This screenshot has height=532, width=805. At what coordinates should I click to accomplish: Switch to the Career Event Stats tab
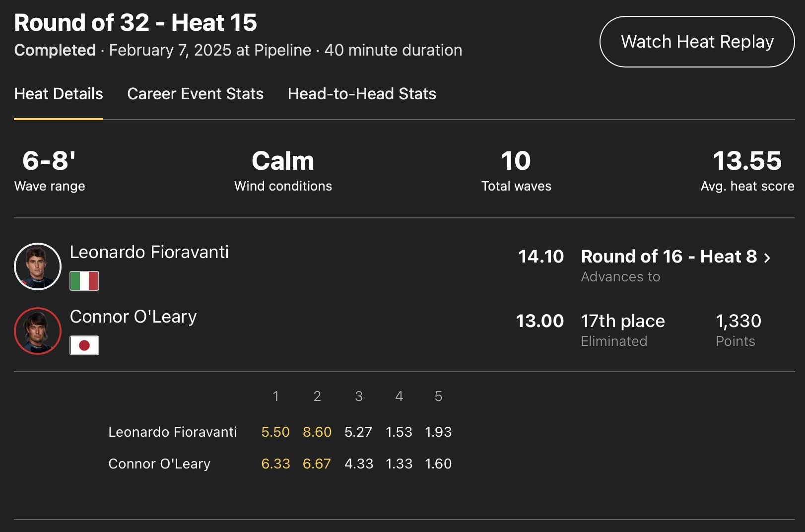click(x=195, y=94)
